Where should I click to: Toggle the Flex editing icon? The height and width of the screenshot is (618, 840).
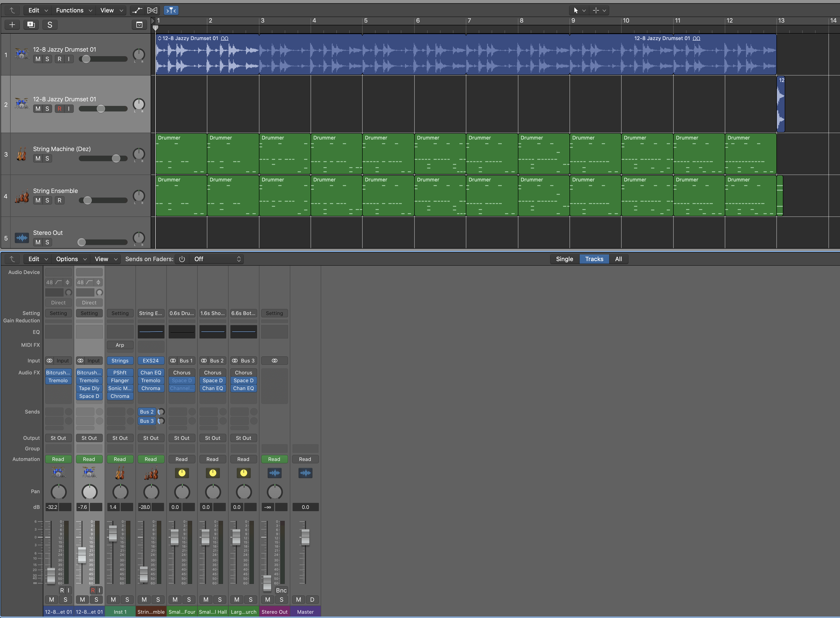tap(152, 10)
